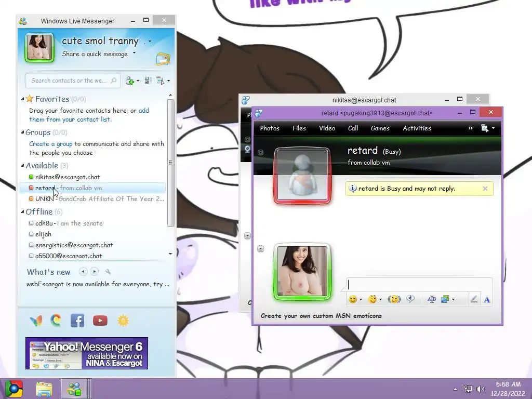Click the add contact icon in Messenger
The width and height of the screenshot is (532, 399).
click(x=129, y=81)
